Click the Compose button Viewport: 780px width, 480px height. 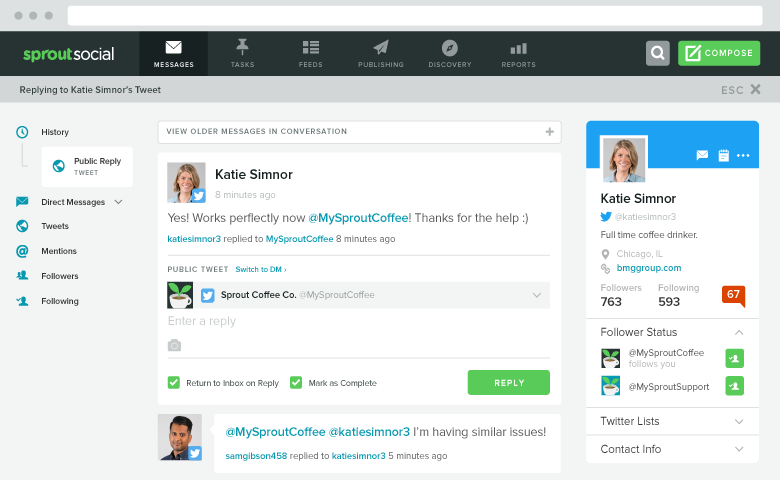pyautogui.click(x=719, y=53)
